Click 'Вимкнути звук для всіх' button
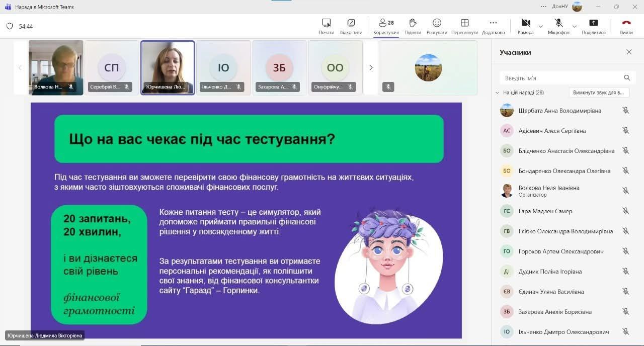 click(599, 93)
